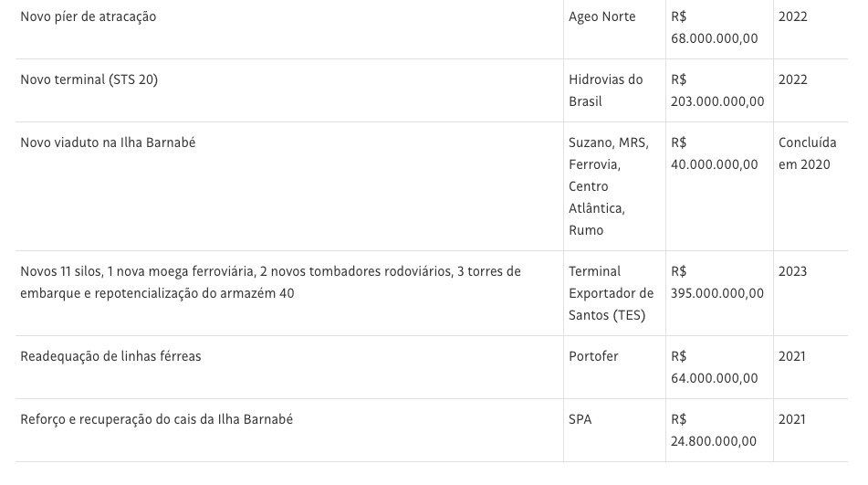The width and height of the screenshot is (868, 485).
Task: Select the 'Portofer' company cell
Action: 593,356
